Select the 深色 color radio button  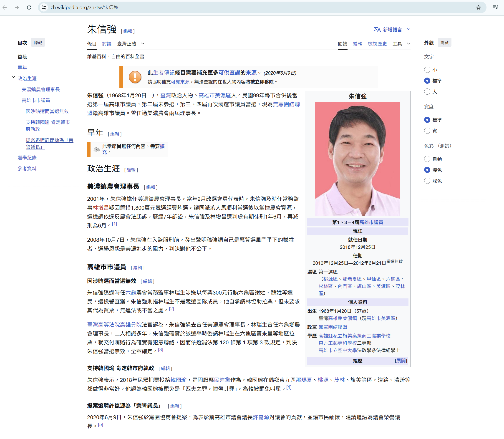[x=427, y=181]
